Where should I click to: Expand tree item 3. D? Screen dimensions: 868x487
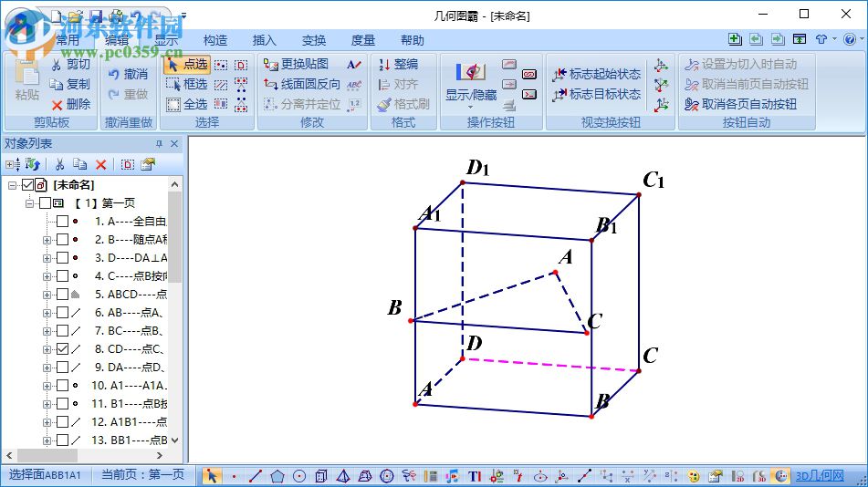(47, 258)
